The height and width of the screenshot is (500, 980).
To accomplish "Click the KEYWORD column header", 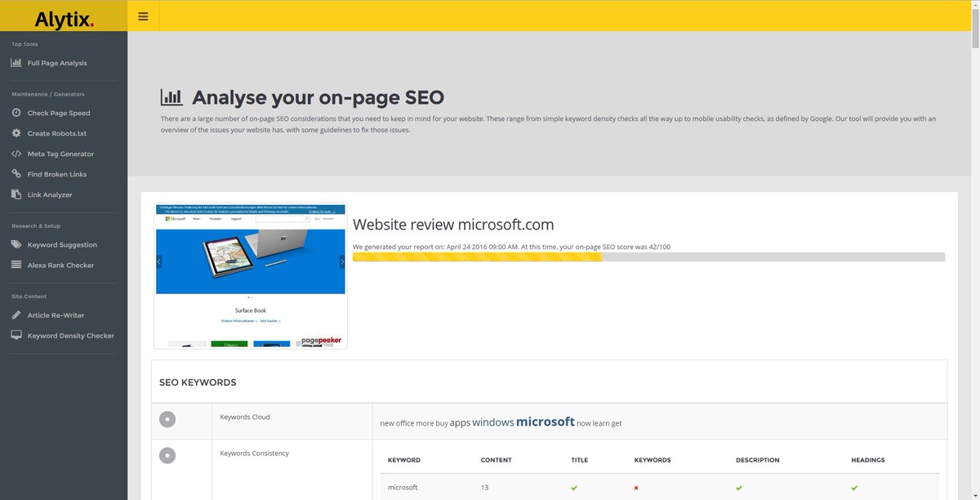I will point(404,460).
